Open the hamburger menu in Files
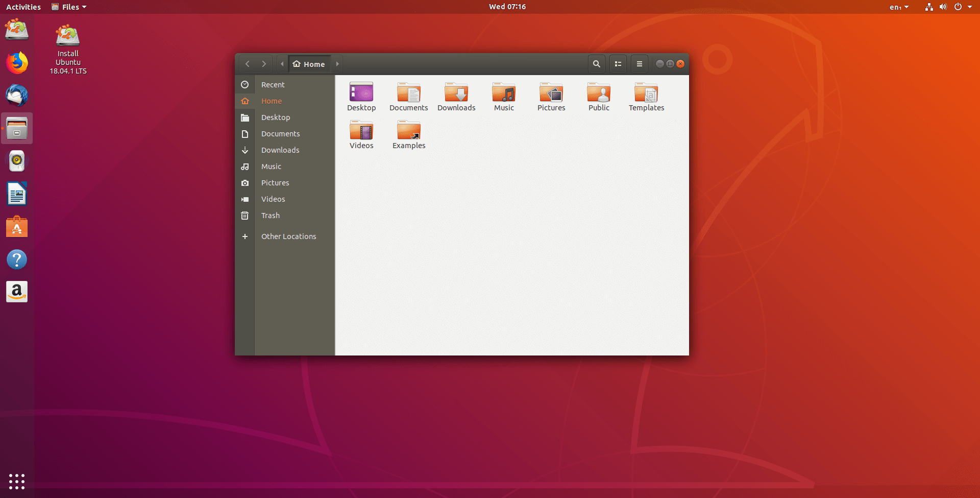The height and width of the screenshot is (498, 980). click(x=640, y=64)
